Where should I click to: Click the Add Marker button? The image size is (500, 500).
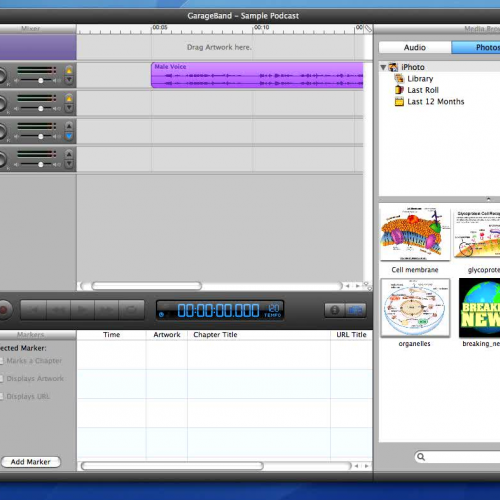point(31,462)
